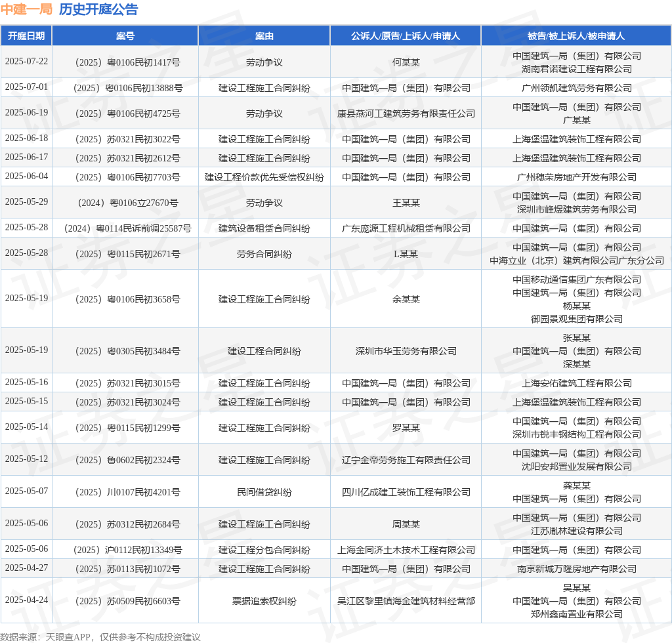Viewport: 672px width, 643px height.
Task: Select plaintiff 周某某
Action: point(406,524)
